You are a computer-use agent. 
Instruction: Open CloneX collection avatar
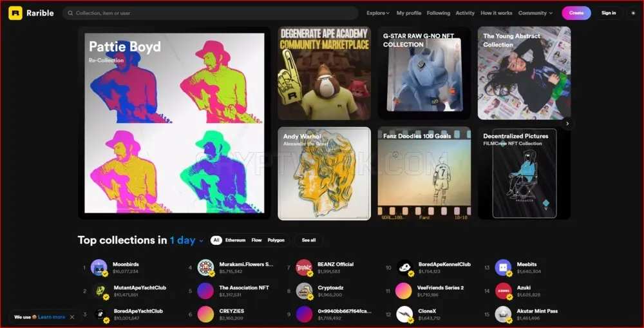(404, 314)
